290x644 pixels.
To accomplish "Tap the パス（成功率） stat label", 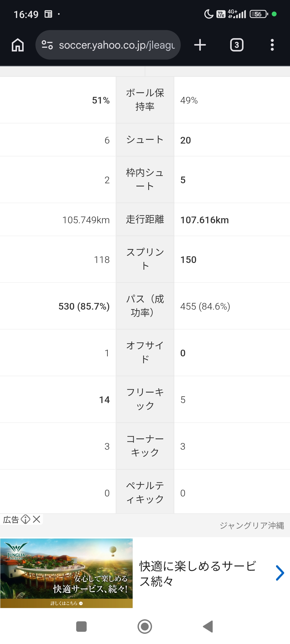I will pos(145,306).
